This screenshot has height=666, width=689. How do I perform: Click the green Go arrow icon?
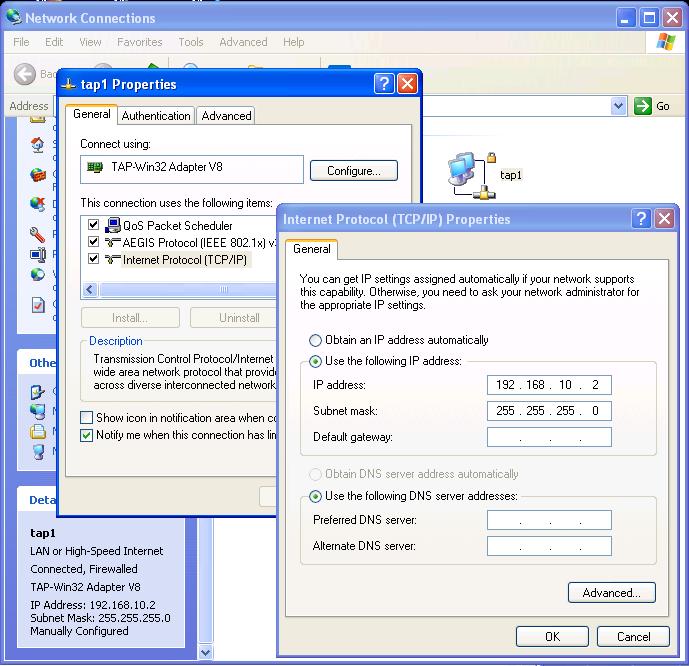pos(644,106)
